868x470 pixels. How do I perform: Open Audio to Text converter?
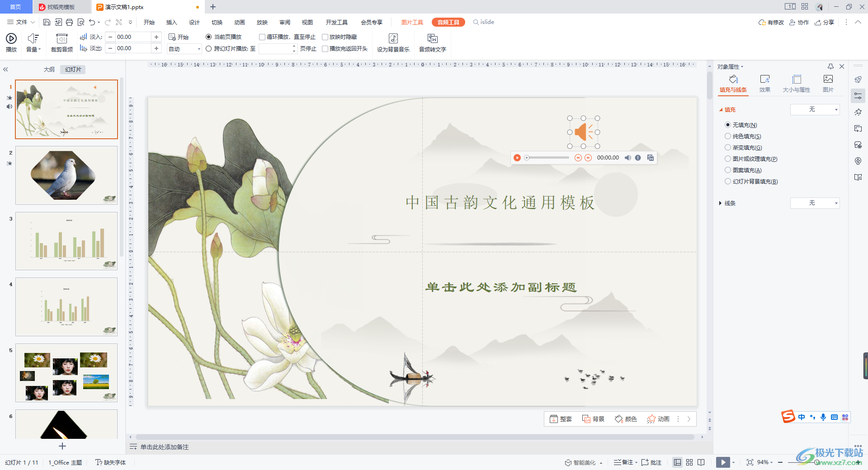point(432,42)
